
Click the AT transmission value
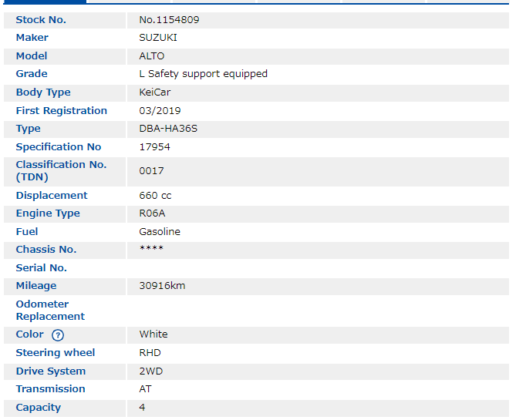pyautogui.click(x=146, y=389)
